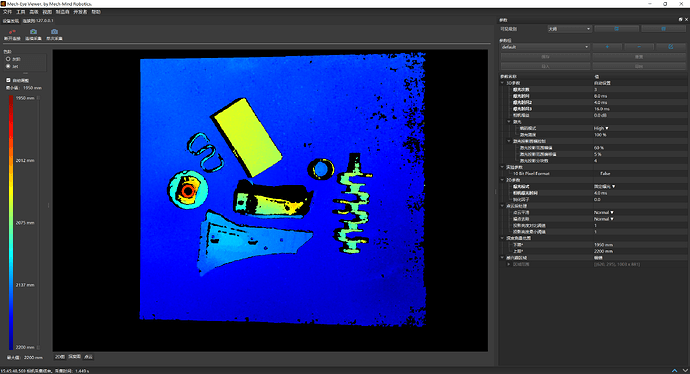Open the point cloud smoothing 'Normal' dropdown
Screen dimensions: 690x374
[604, 213]
